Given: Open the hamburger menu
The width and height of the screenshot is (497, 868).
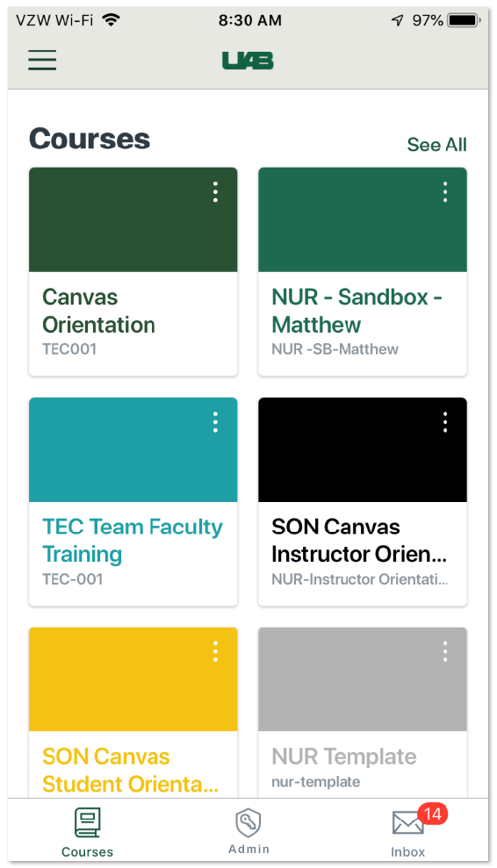Looking at the screenshot, I should (x=42, y=60).
